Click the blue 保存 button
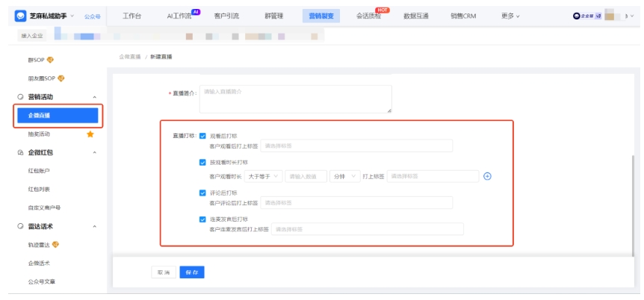 pos(192,272)
